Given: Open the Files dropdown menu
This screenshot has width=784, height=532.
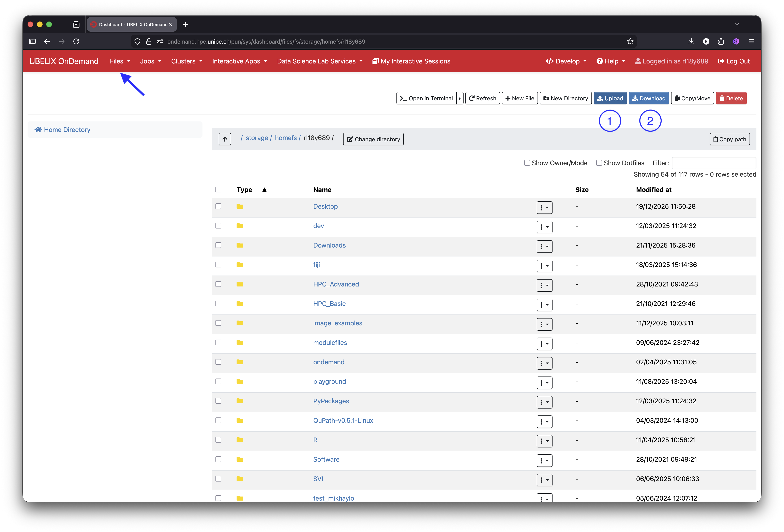Looking at the screenshot, I should point(120,61).
